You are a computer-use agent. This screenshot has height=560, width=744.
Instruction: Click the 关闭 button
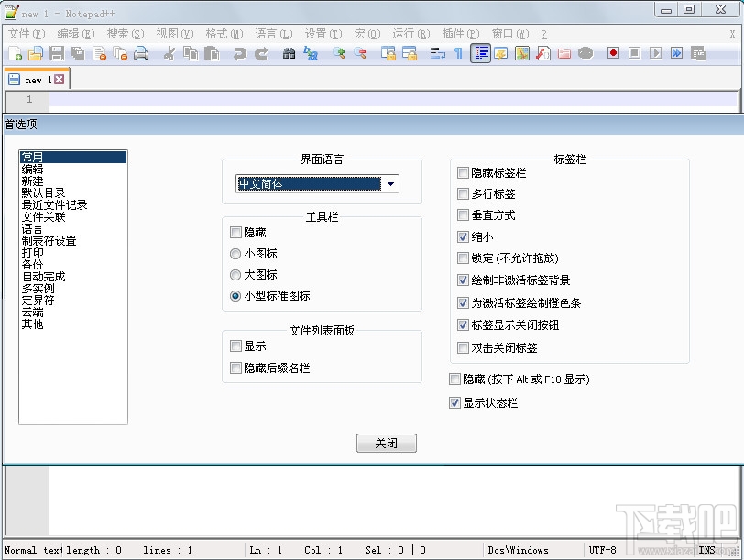point(386,443)
